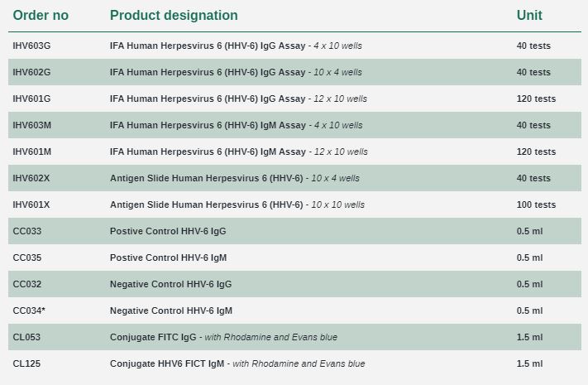Click Conjugate HHV6 FICT IgM product

pos(237,363)
